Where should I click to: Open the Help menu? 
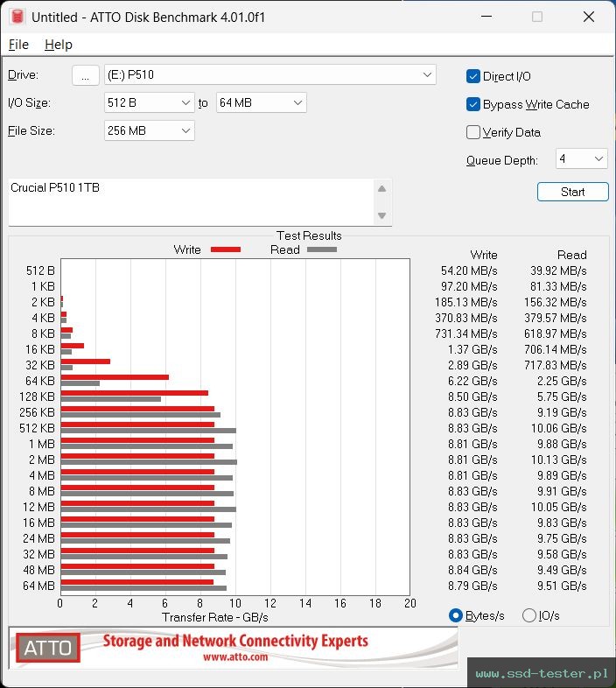(x=59, y=45)
